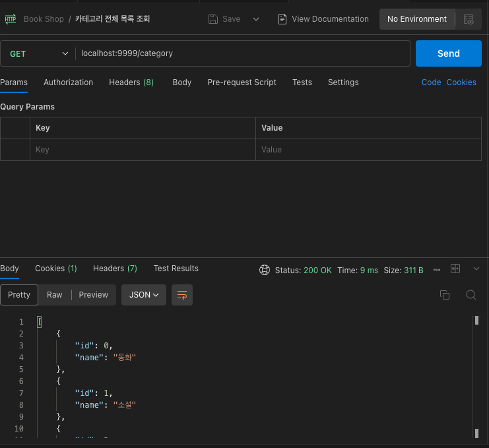Image resolution: width=489 pixels, height=448 pixels.
Task: Open View Documentation
Action: [x=330, y=19]
